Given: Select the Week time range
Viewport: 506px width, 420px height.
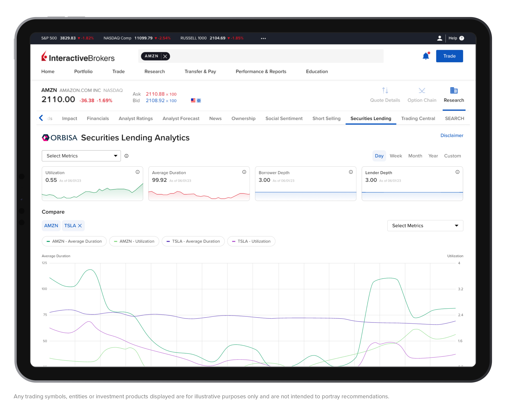Looking at the screenshot, I should pos(396,156).
